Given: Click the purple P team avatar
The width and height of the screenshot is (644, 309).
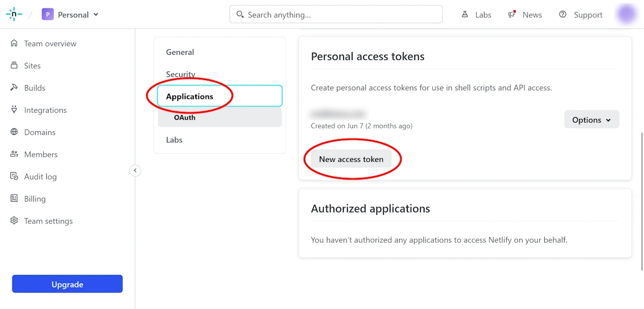Looking at the screenshot, I should click(x=48, y=15).
